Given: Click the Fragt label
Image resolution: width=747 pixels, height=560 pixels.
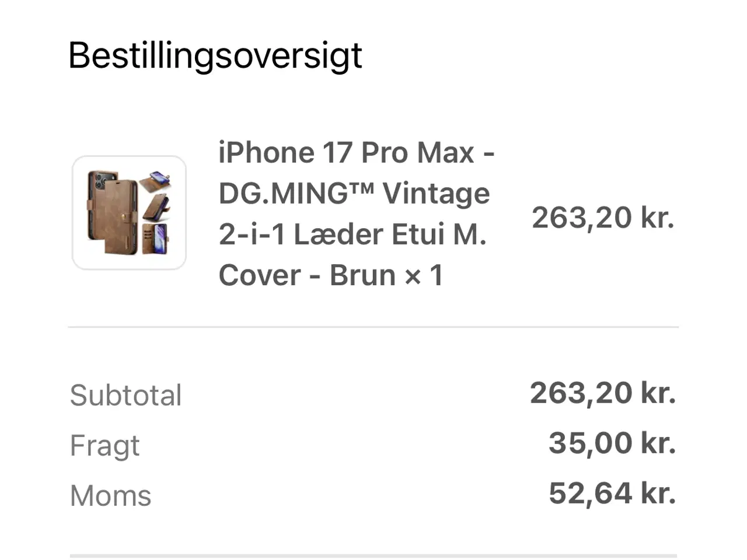Looking at the screenshot, I should click(104, 446).
